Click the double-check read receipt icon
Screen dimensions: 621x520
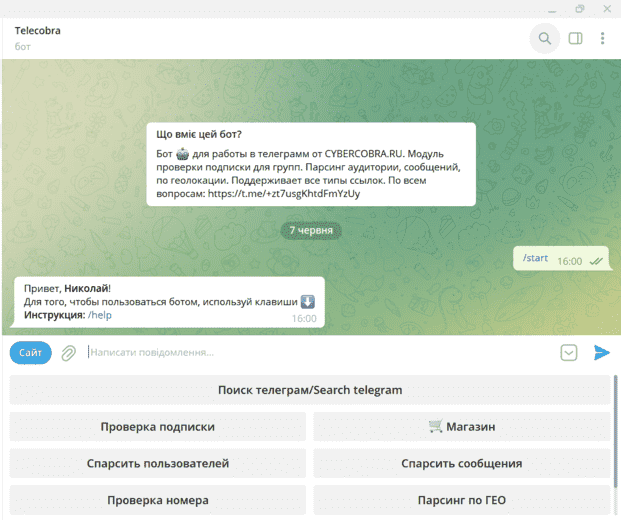click(596, 261)
